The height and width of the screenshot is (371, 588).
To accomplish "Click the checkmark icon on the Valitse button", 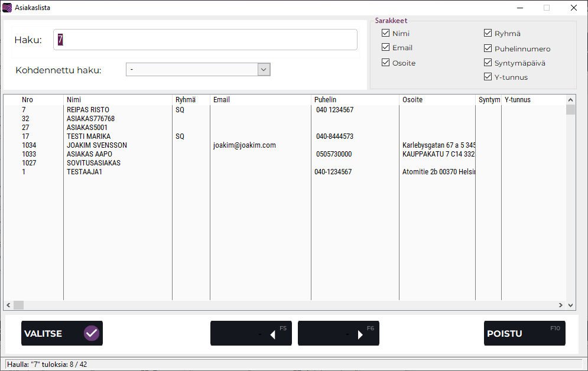I will tap(92, 333).
